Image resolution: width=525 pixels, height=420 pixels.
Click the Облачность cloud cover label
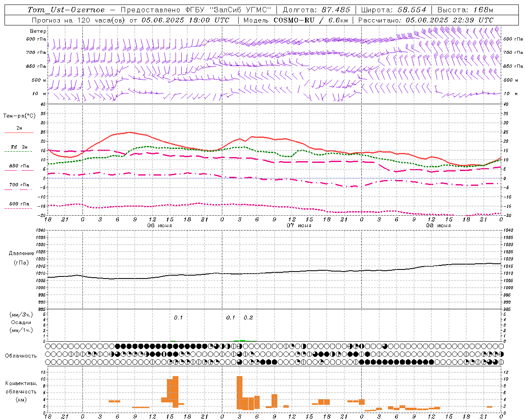(x=21, y=356)
